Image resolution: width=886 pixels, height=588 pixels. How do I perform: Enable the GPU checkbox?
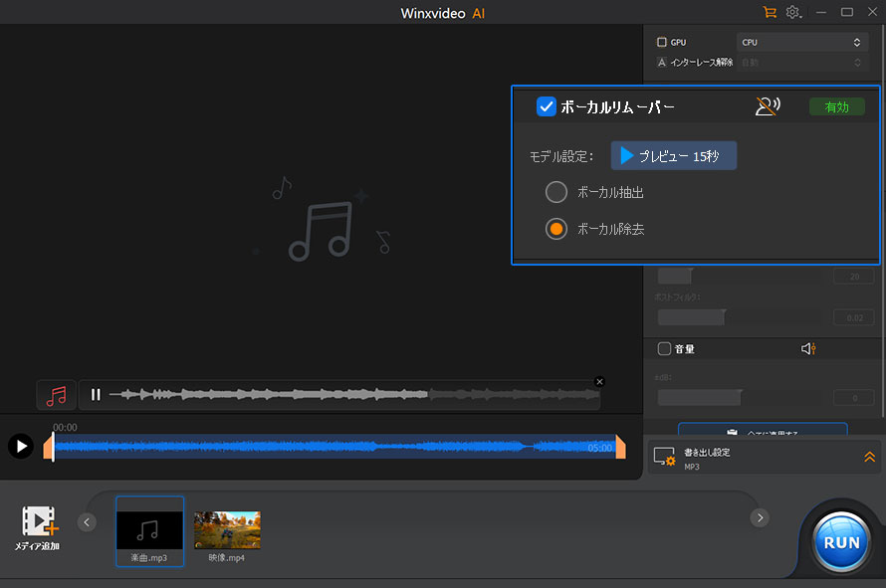[662, 43]
